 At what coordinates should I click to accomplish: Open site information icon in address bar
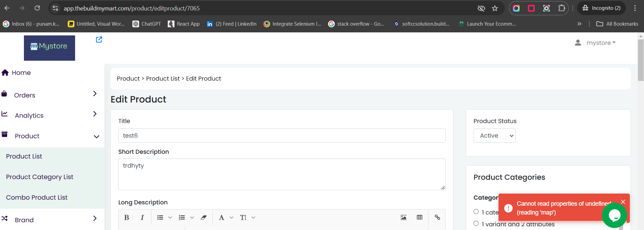pyautogui.click(x=56, y=8)
